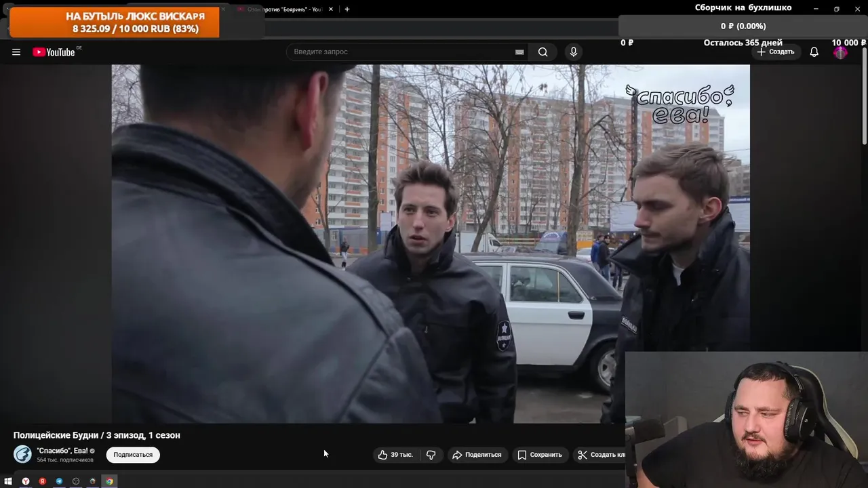
Task: Open the 'Спасибо, Ева!' channel avatar
Action: click(22, 454)
